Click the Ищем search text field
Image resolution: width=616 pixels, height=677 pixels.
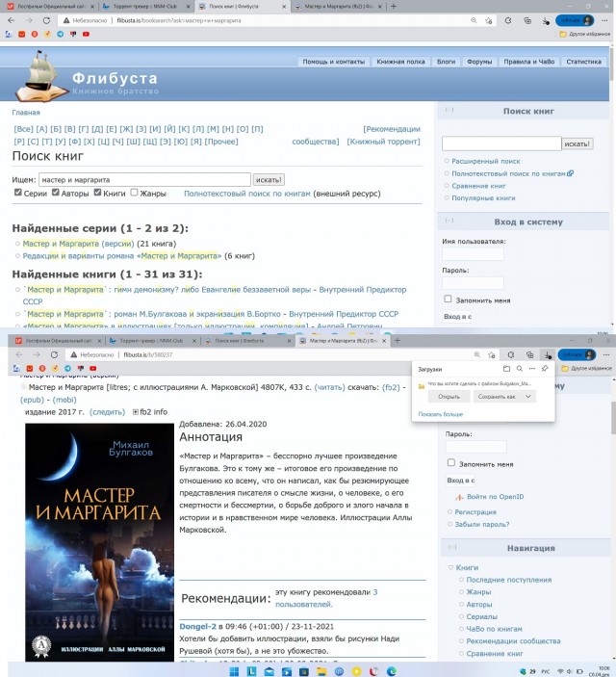click(x=144, y=180)
